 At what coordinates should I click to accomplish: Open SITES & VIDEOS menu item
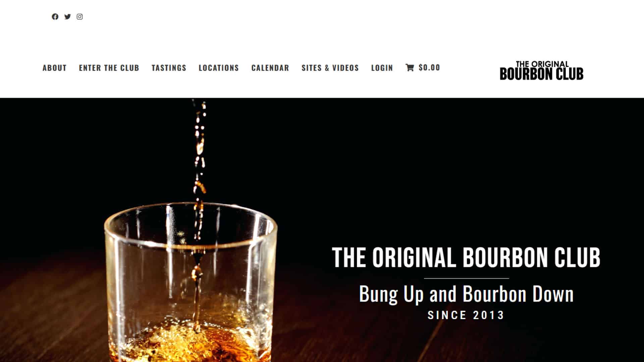[330, 68]
